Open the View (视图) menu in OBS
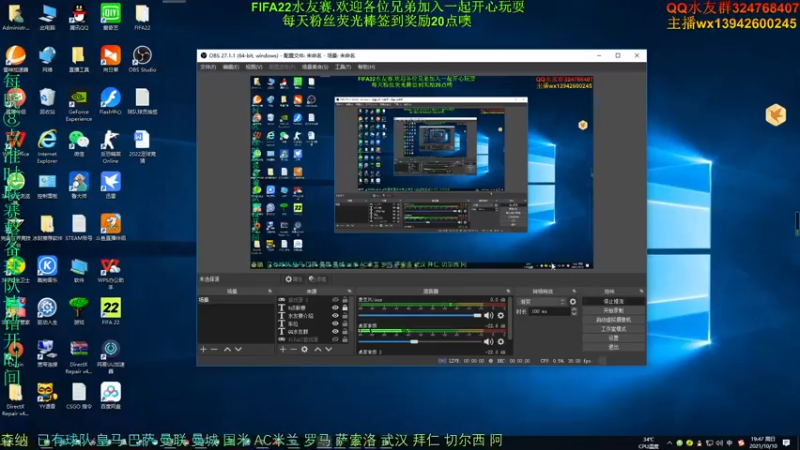The height and width of the screenshot is (450, 800). coord(254,67)
